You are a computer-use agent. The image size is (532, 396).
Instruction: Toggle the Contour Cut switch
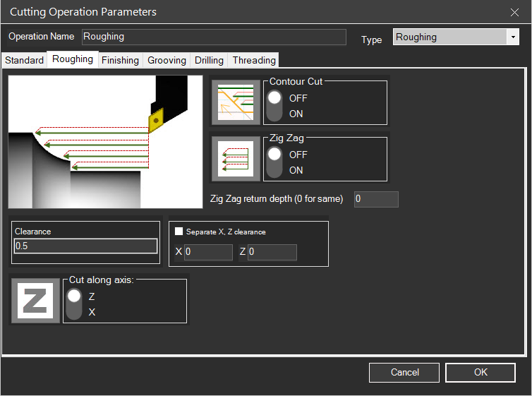[x=274, y=106]
